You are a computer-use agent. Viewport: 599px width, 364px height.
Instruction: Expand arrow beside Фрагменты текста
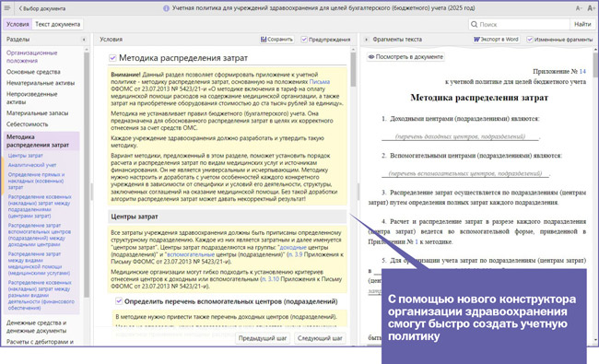(366, 40)
